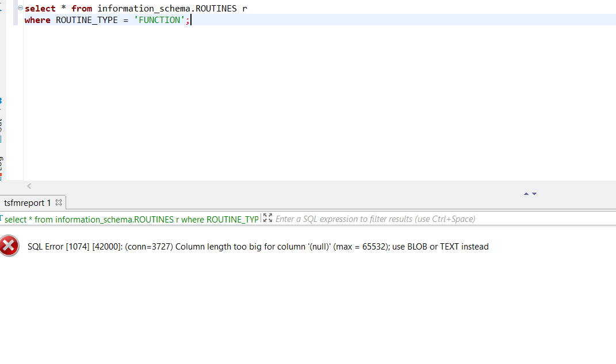Viewport: 616px width, 364px height.
Task: Minimize results panel with down arrow
Action: tap(534, 194)
